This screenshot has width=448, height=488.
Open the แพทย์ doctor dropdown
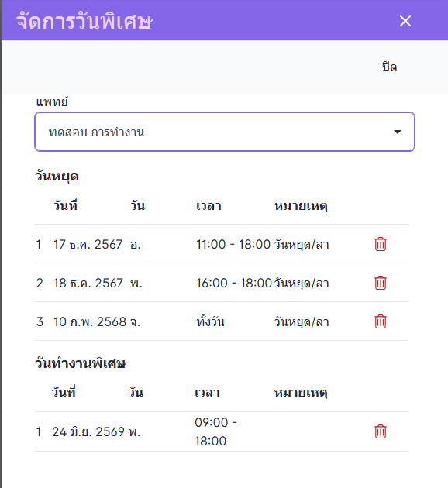pos(225,132)
